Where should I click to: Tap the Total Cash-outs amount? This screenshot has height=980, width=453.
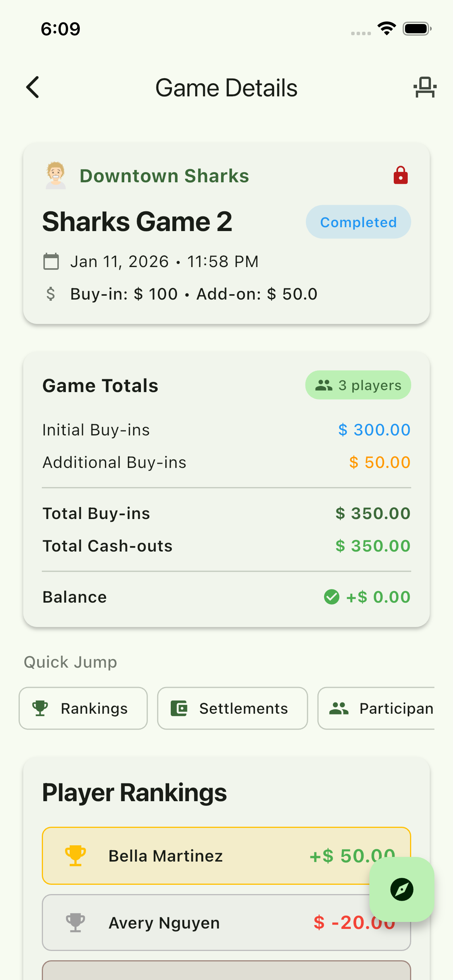pos(372,546)
